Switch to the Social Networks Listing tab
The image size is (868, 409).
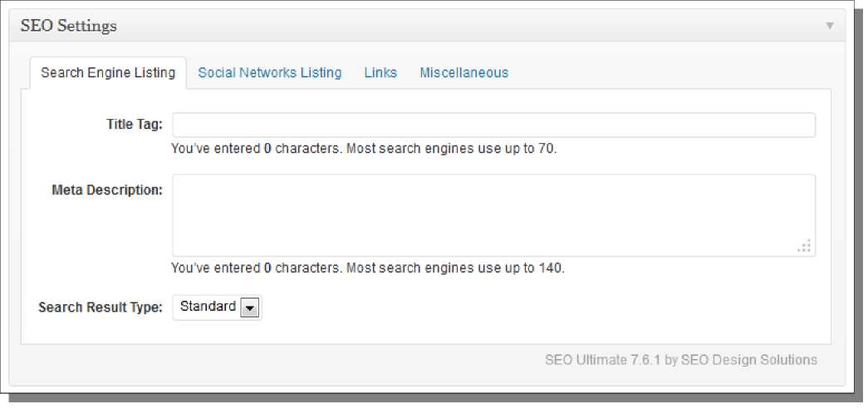270,72
